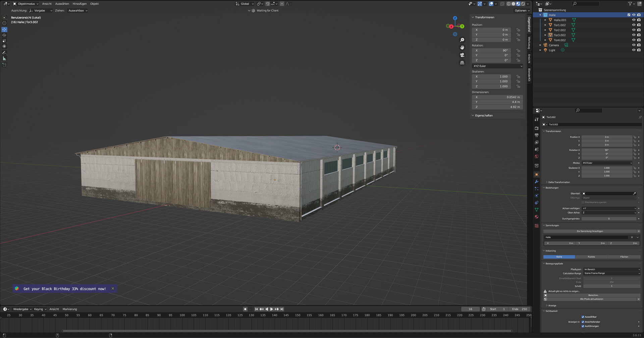Viewport: 644px width, 338px height.
Task: Click the hand pan view icon
Action: tap(462, 48)
